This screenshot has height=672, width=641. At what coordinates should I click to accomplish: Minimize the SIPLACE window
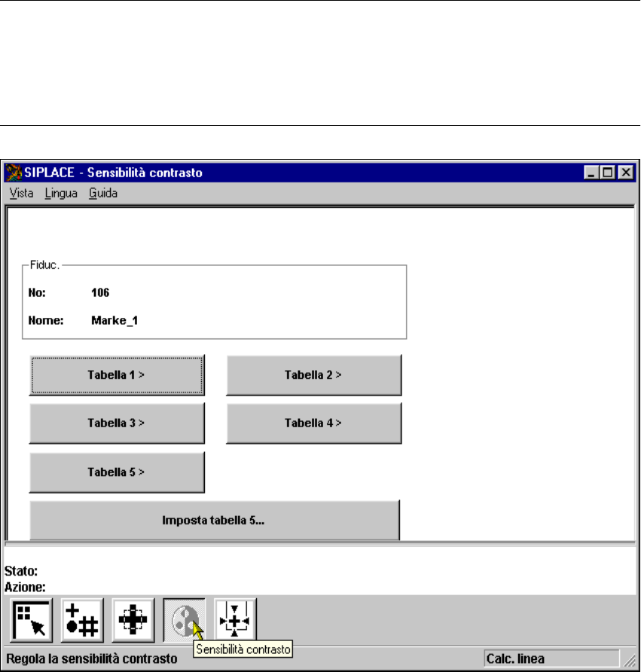[x=591, y=173]
